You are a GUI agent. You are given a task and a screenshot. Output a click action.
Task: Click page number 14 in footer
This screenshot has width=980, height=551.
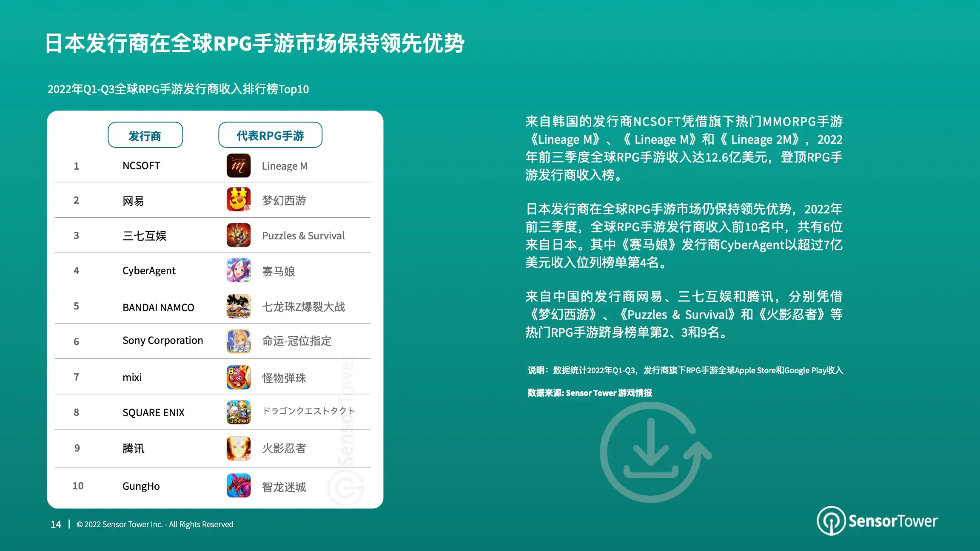56,525
